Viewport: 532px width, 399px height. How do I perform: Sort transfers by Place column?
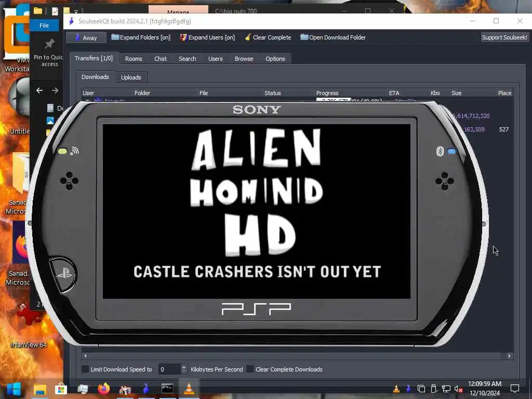505,93
